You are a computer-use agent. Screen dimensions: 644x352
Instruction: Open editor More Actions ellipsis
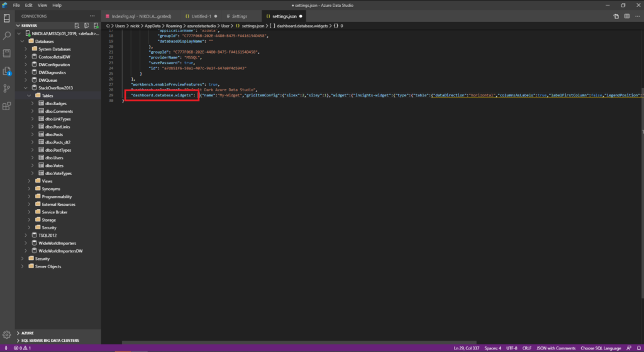638,16
